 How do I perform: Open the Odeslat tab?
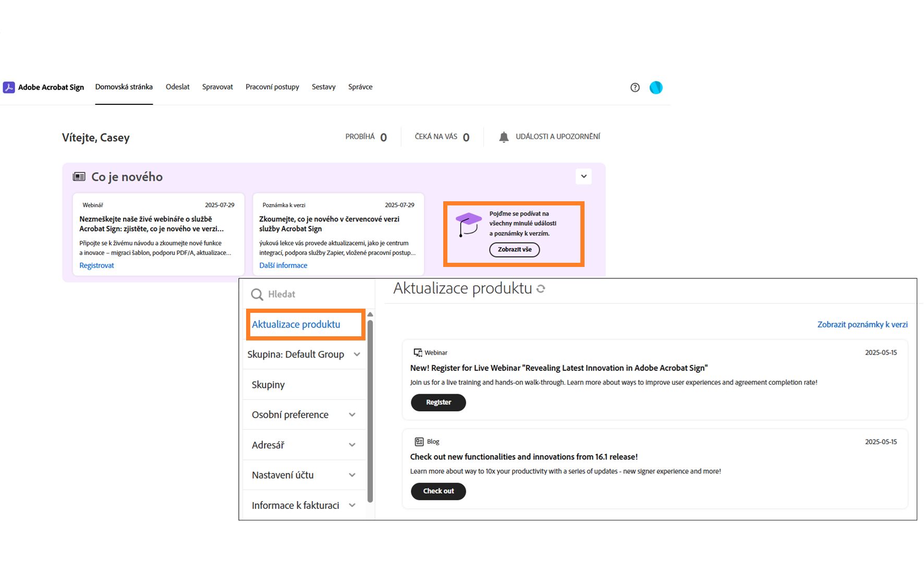(178, 87)
